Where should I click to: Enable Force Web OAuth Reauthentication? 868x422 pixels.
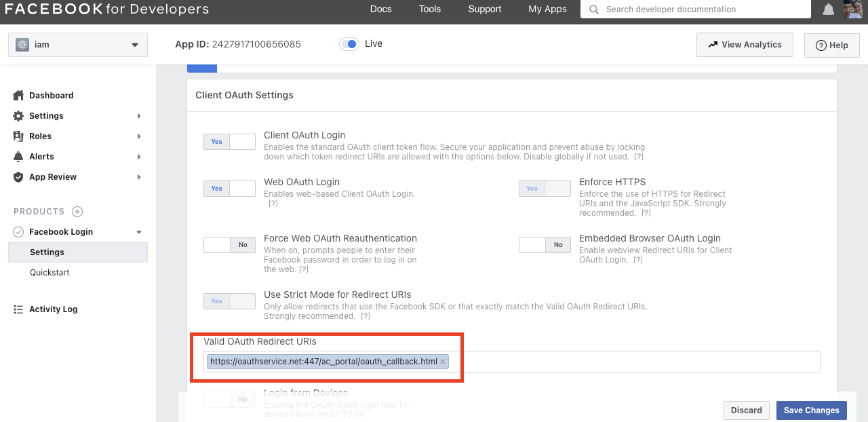coord(229,245)
